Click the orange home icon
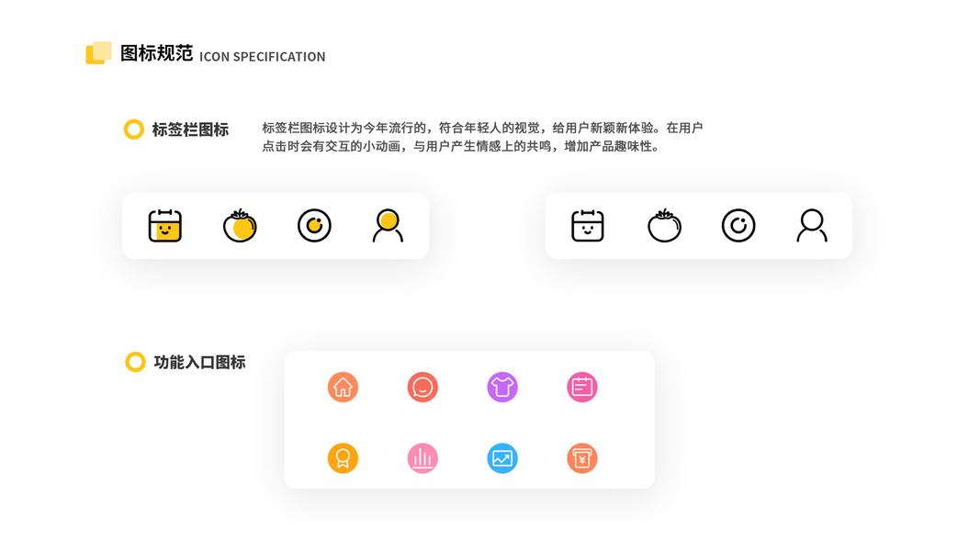Screen dimensions: 980x551 coord(344,388)
